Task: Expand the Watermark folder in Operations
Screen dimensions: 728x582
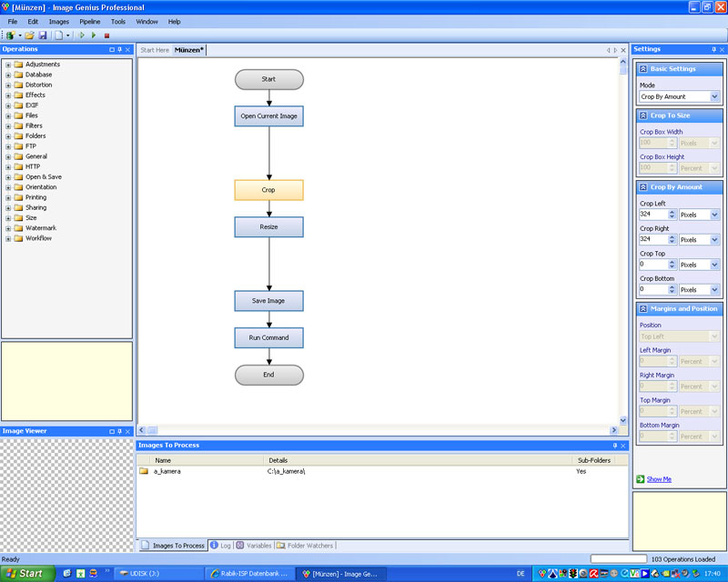Action: tap(8, 228)
